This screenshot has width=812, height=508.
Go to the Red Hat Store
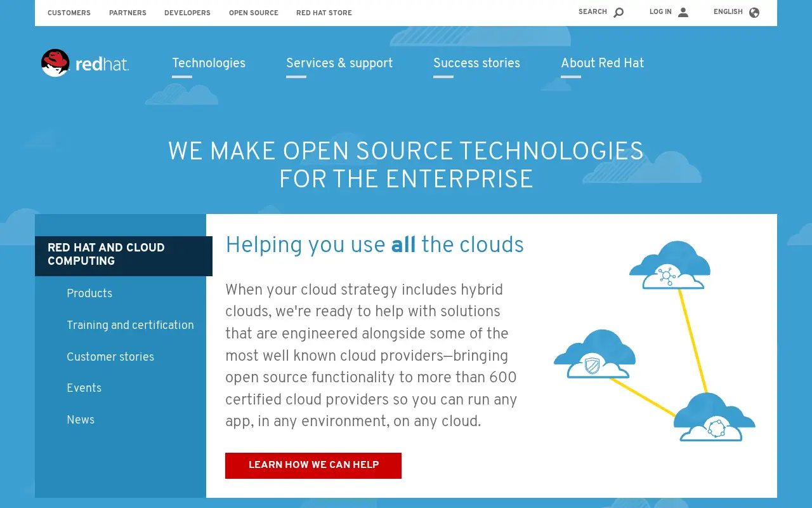(324, 13)
